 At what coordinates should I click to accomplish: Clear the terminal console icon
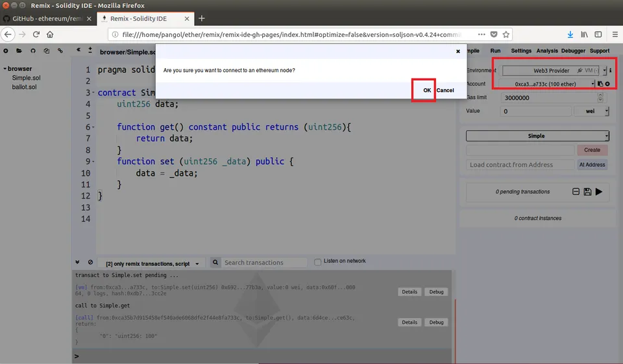(90, 262)
